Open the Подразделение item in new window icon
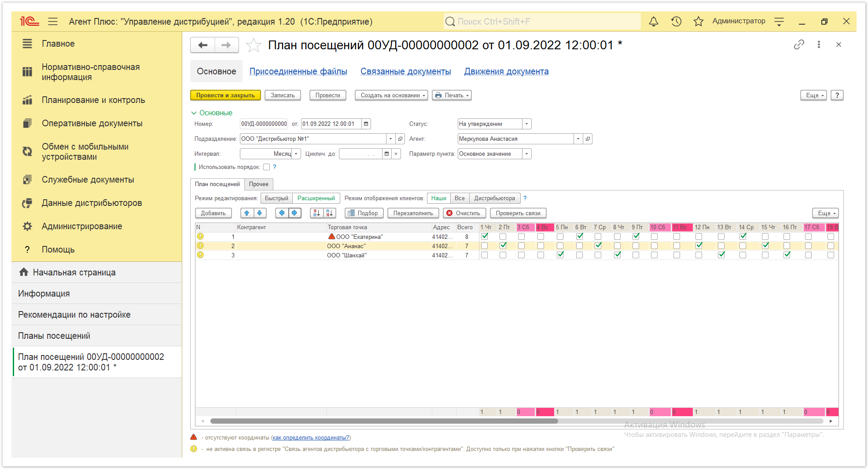Viewport: 868px width, 469px height. (400, 139)
